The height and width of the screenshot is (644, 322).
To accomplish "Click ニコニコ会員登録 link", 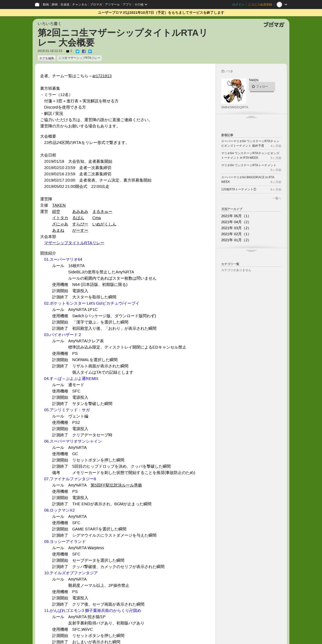I will point(260,5).
